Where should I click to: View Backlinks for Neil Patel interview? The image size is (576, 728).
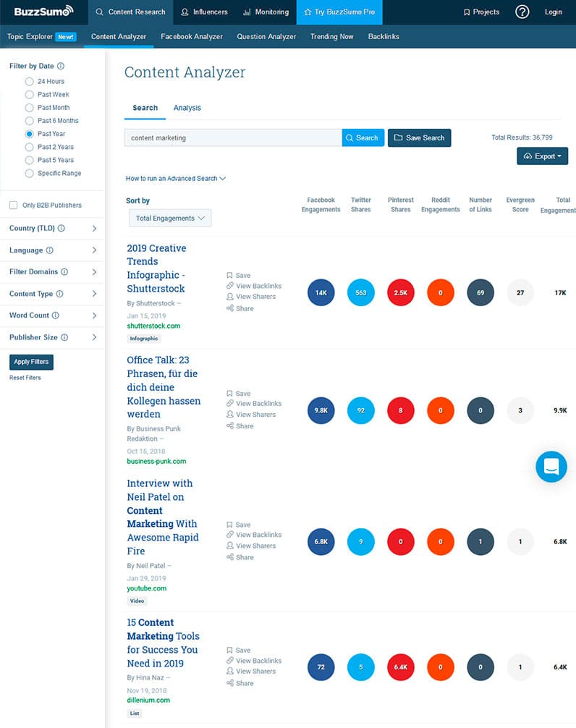[x=254, y=535]
